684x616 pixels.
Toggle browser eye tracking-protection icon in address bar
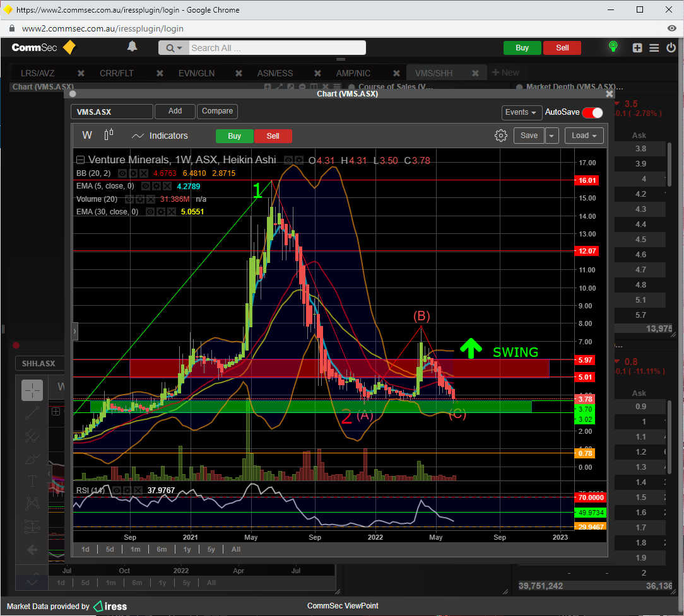pos(672,28)
